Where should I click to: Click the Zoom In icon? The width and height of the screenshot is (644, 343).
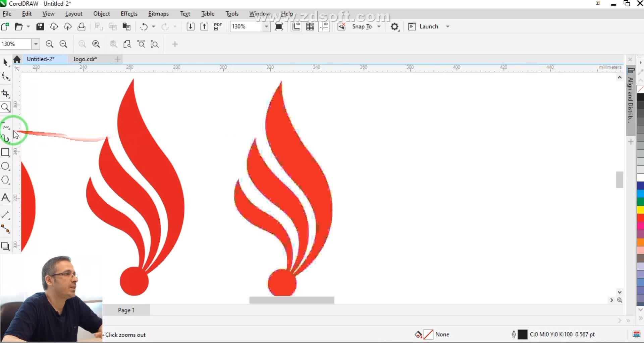[x=50, y=44]
